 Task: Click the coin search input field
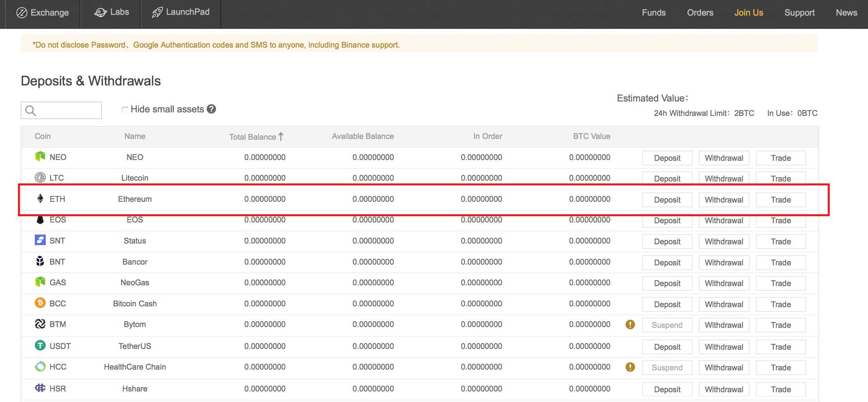pyautogui.click(x=61, y=110)
